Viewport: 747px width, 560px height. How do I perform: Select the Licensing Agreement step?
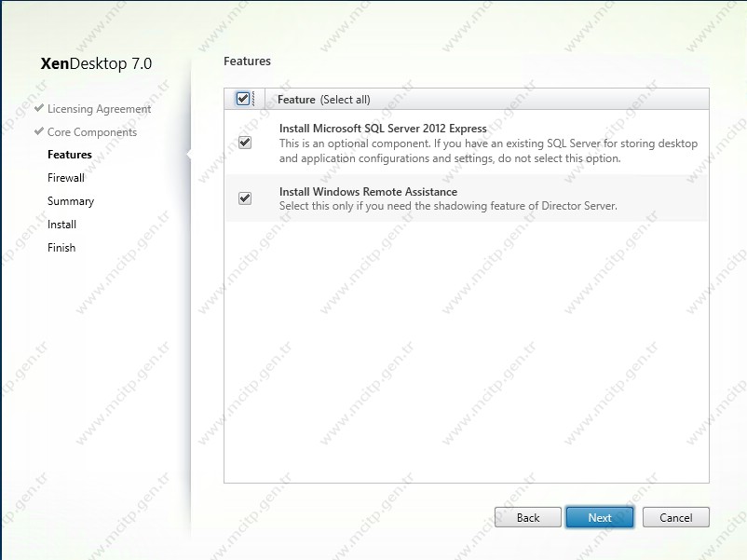[99, 109]
